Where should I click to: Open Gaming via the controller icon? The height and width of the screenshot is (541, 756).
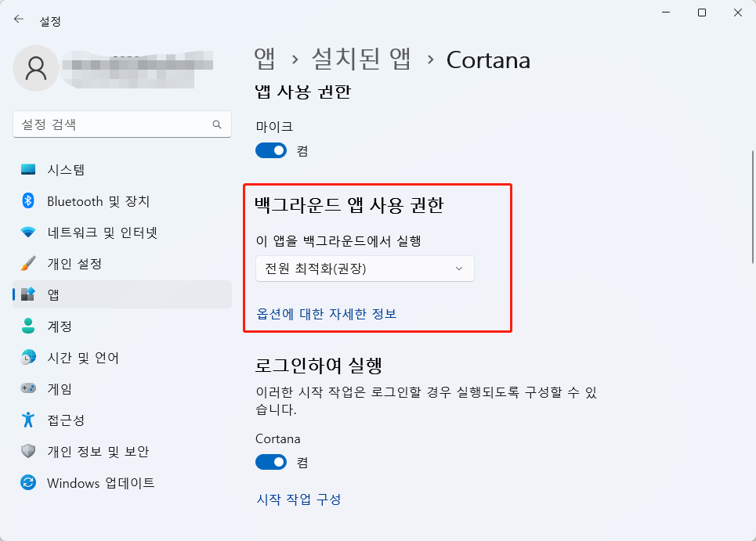point(28,388)
